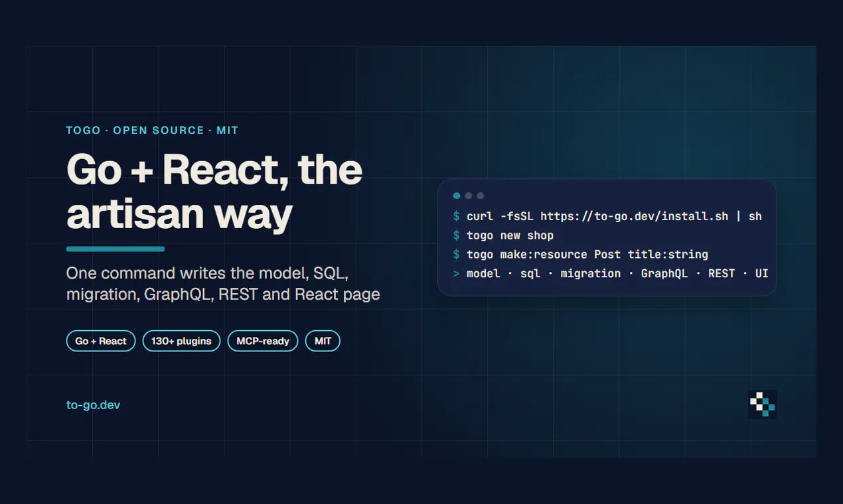The height and width of the screenshot is (504, 843).
Task: Click the heading Go + React, the artisan way
Action: click(x=214, y=192)
